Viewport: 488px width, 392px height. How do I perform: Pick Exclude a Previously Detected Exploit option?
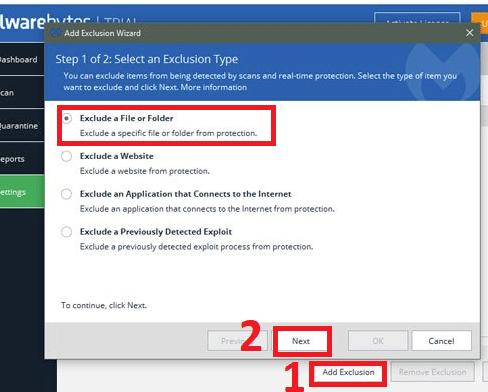click(67, 232)
